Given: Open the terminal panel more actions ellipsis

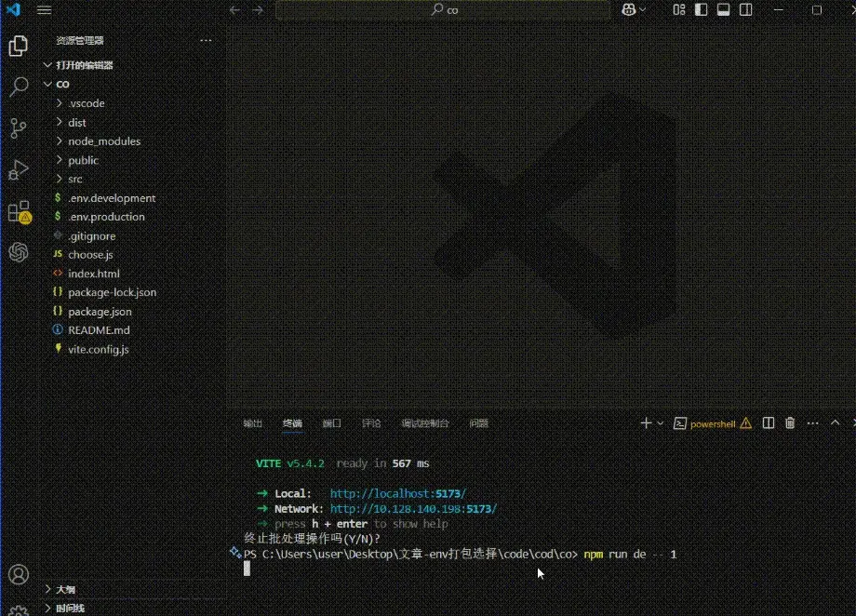Looking at the screenshot, I should point(812,423).
